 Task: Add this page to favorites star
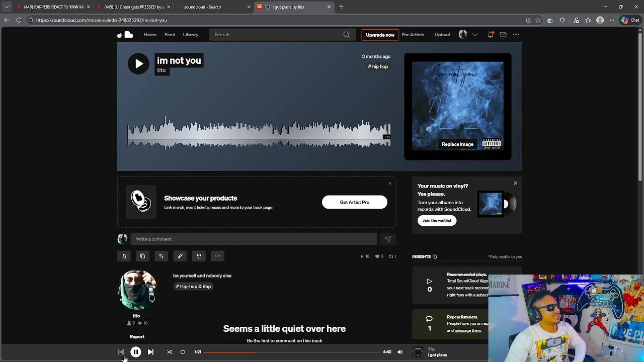pyautogui.click(x=538, y=20)
